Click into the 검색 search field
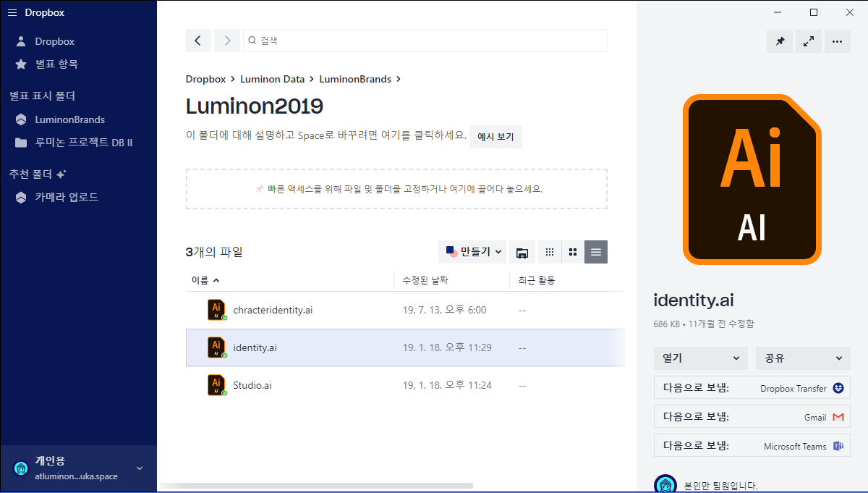This screenshot has height=493, width=868. point(425,41)
